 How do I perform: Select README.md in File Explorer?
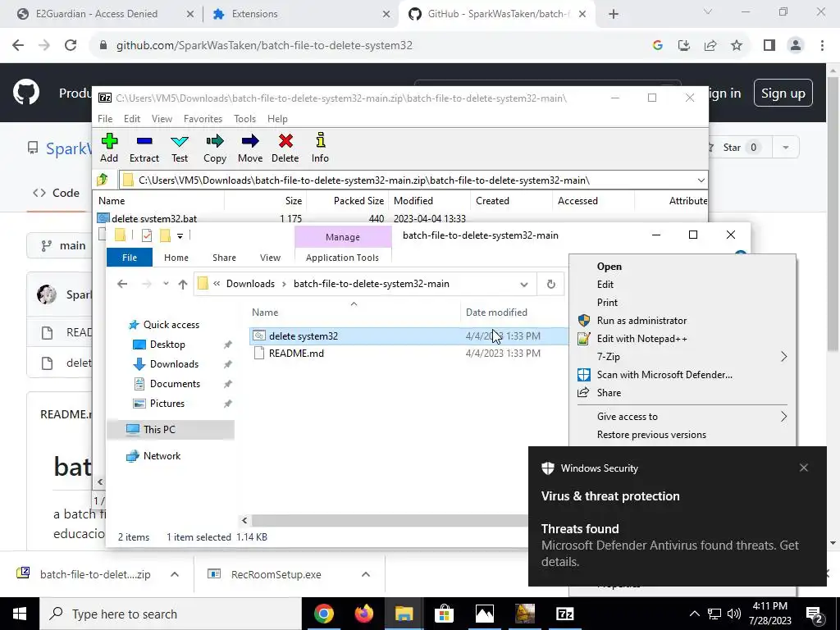coord(295,354)
